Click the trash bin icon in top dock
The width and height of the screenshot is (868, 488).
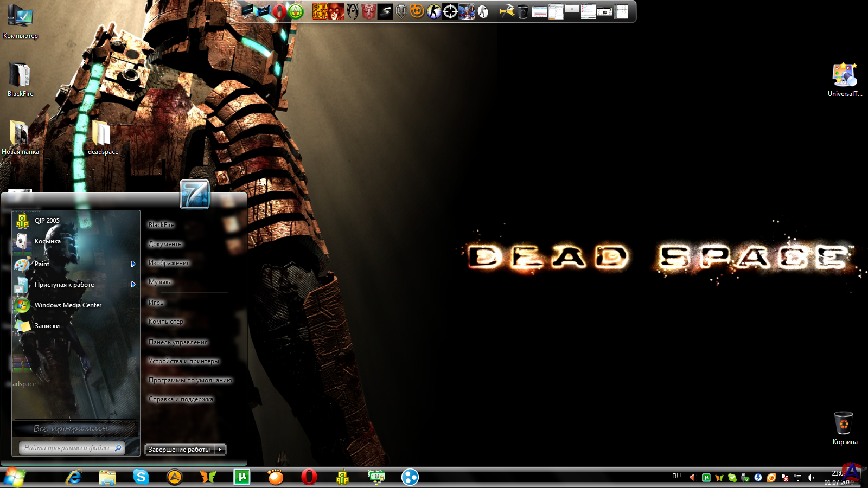522,11
